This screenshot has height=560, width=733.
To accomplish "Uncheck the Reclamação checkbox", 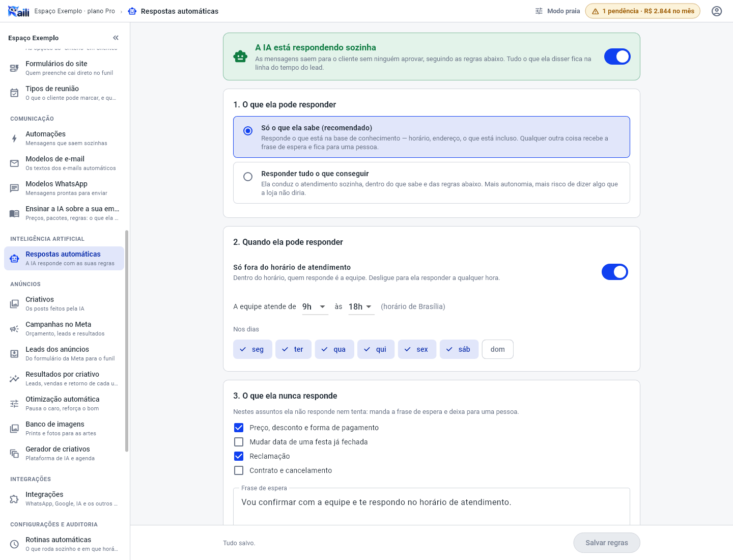I will click(239, 456).
